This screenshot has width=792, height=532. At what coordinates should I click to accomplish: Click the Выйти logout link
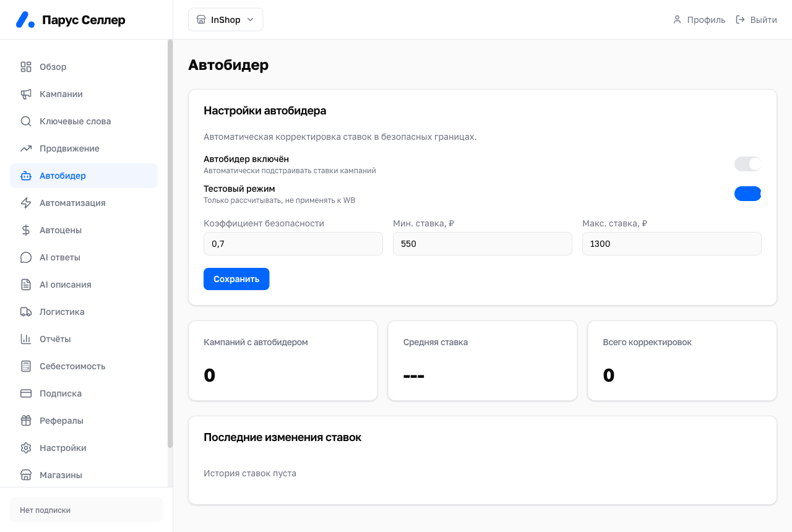756,20
